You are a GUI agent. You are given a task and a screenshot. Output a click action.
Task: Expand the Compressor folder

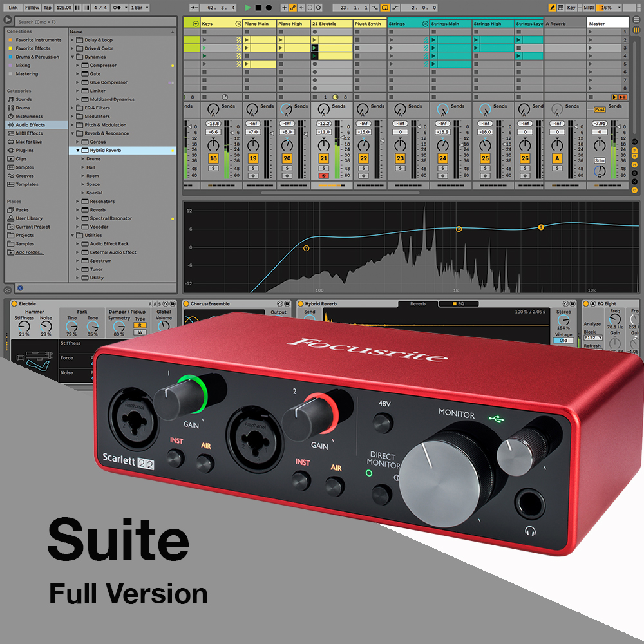[78, 65]
